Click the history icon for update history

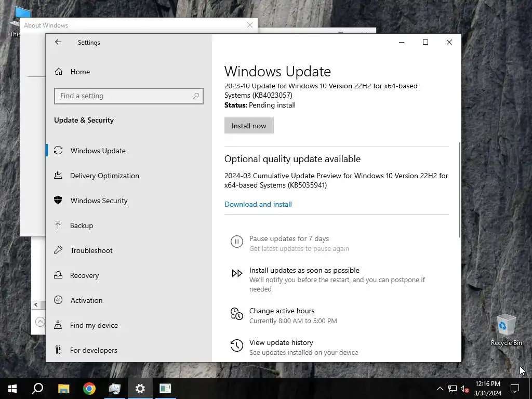[237, 345]
